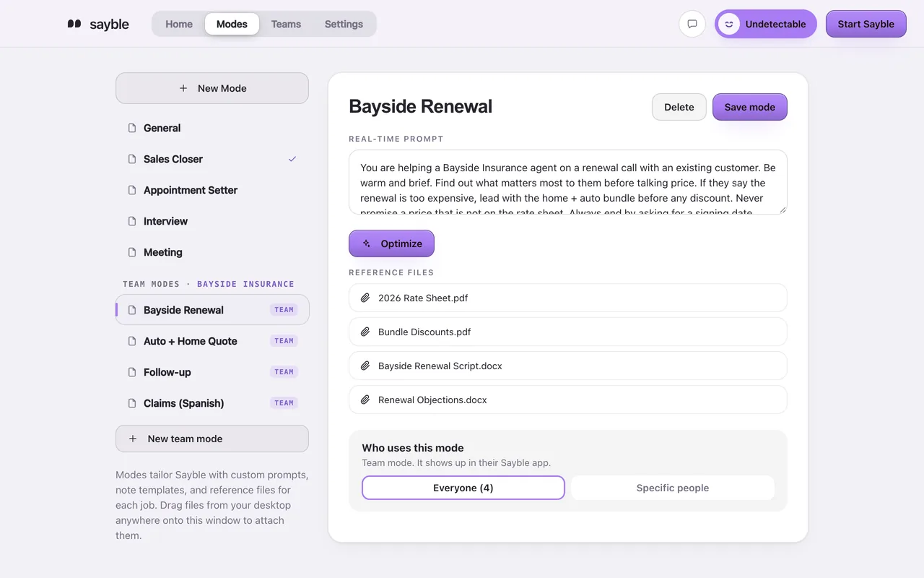The width and height of the screenshot is (924, 578).
Task: Select the Everyone (4) option
Action: tap(463, 488)
